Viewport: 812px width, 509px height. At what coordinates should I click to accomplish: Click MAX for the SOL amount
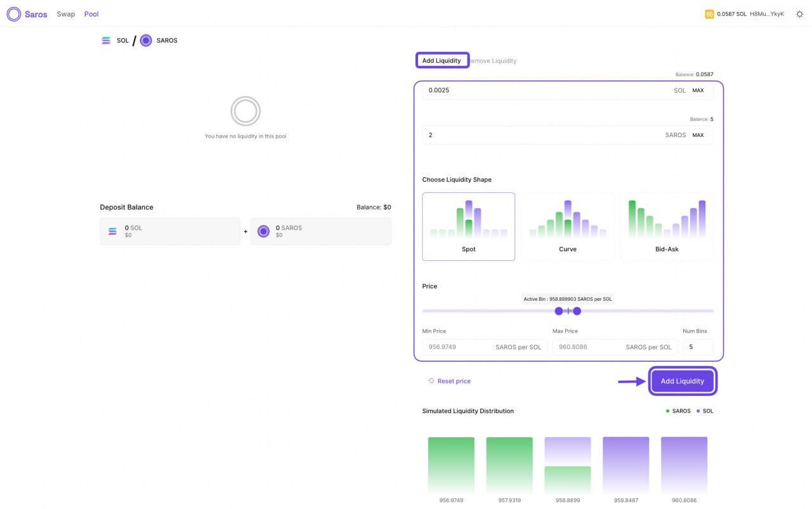point(698,91)
